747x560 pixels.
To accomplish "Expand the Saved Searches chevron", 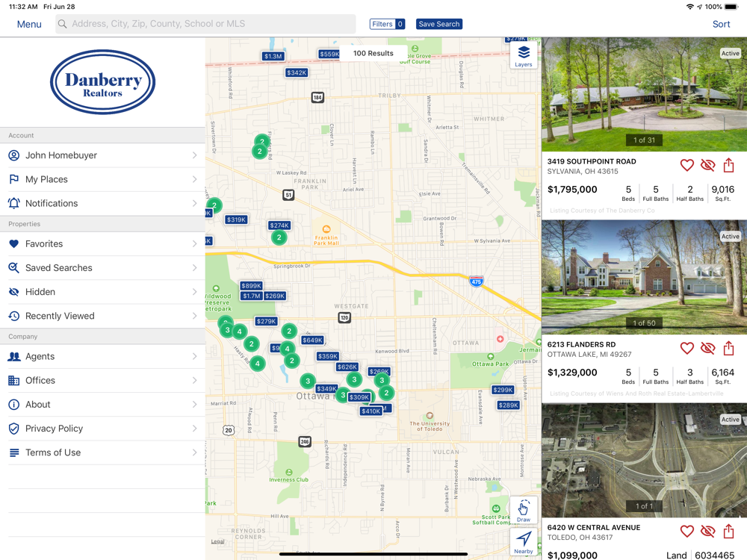I will tap(194, 267).
